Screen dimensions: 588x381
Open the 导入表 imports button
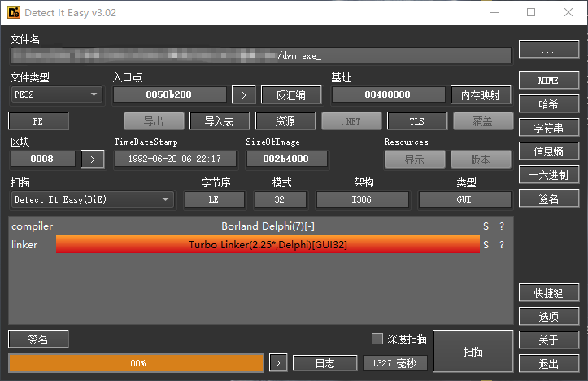pos(220,120)
